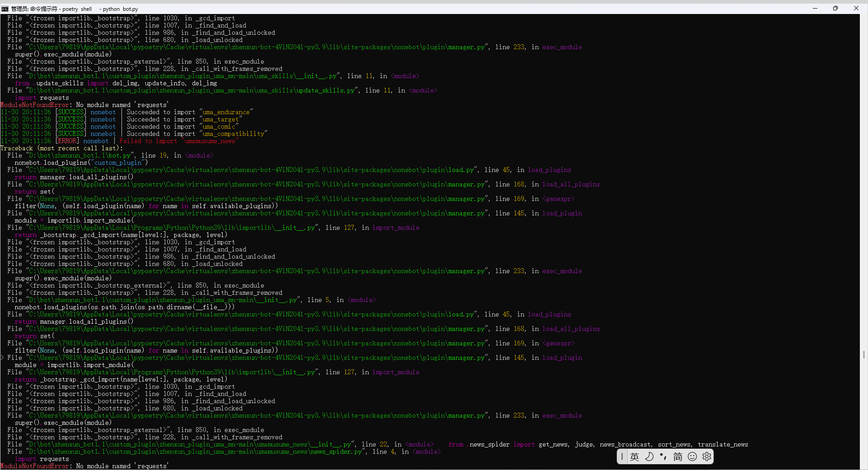
Task: Open the command prompt window icon menu
Action: 5,9
